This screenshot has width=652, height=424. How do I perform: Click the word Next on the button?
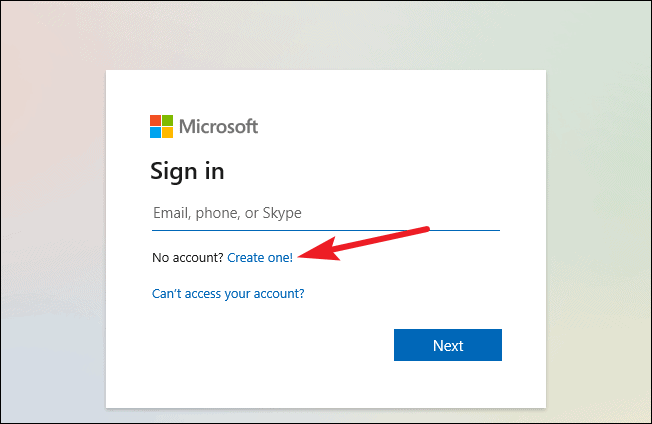click(448, 345)
